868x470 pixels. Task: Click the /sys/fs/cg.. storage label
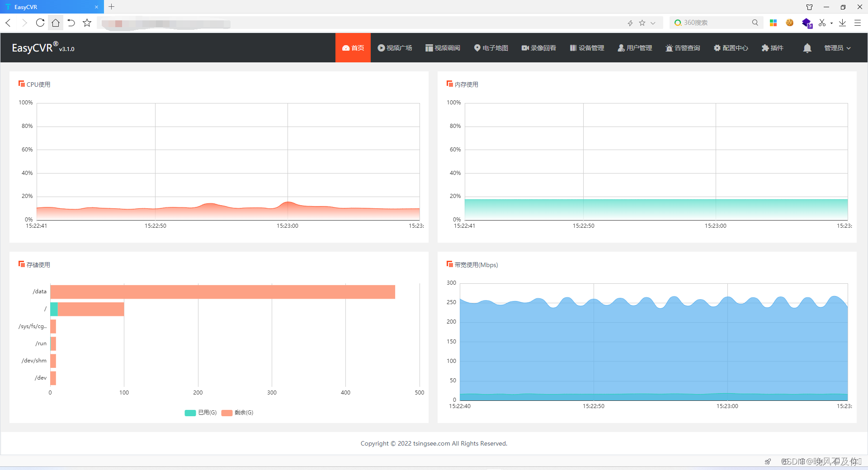tap(33, 326)
